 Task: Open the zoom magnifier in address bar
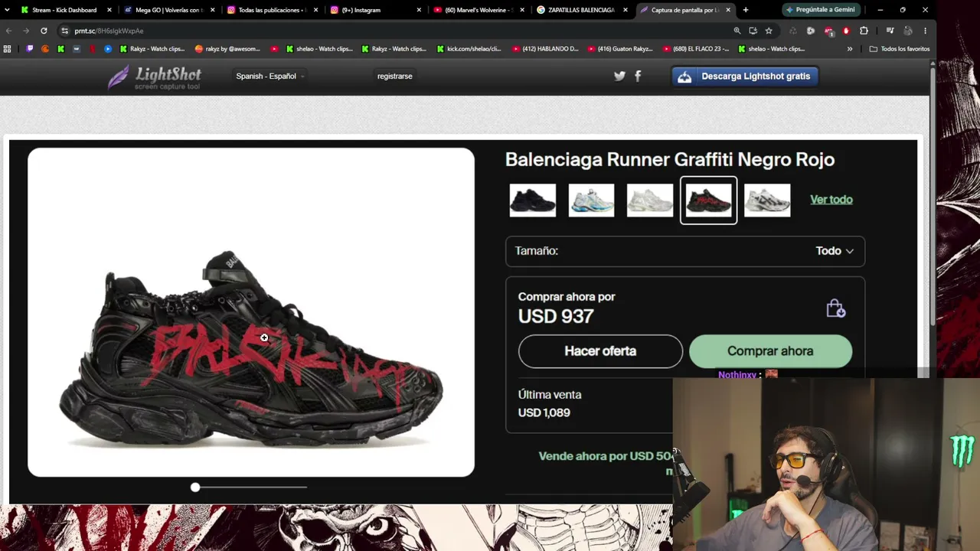coord(737,31)
